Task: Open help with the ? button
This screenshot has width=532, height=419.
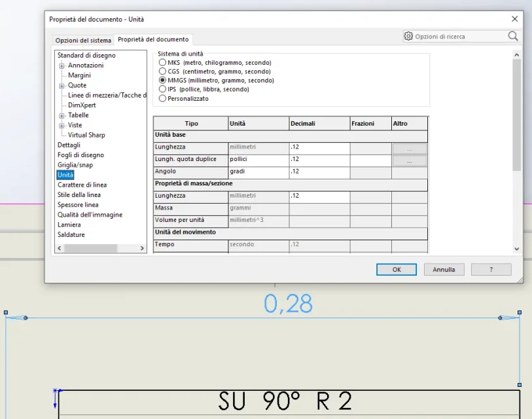Action: pos(491,269)
